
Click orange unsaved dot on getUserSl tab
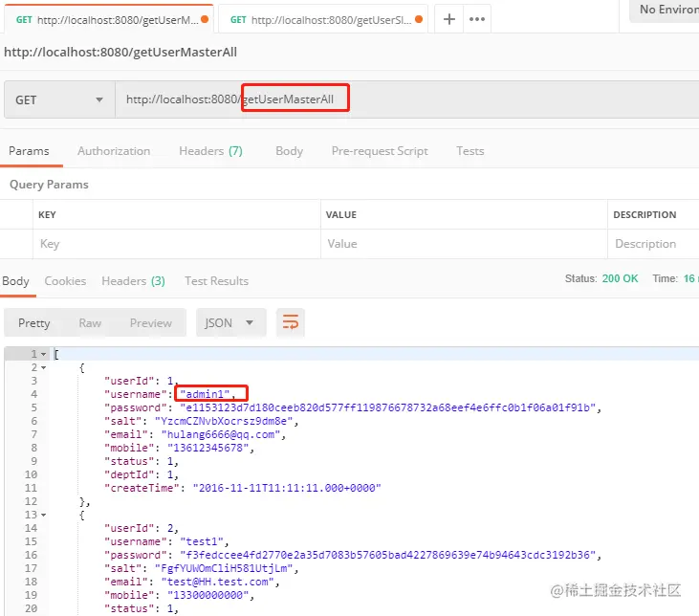[418, 19]
